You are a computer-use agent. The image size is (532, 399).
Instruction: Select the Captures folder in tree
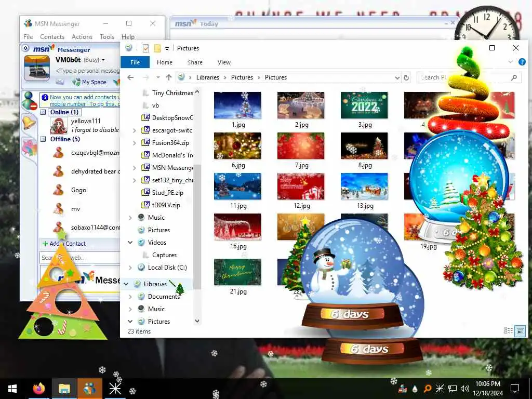click(x=164, y=255)
